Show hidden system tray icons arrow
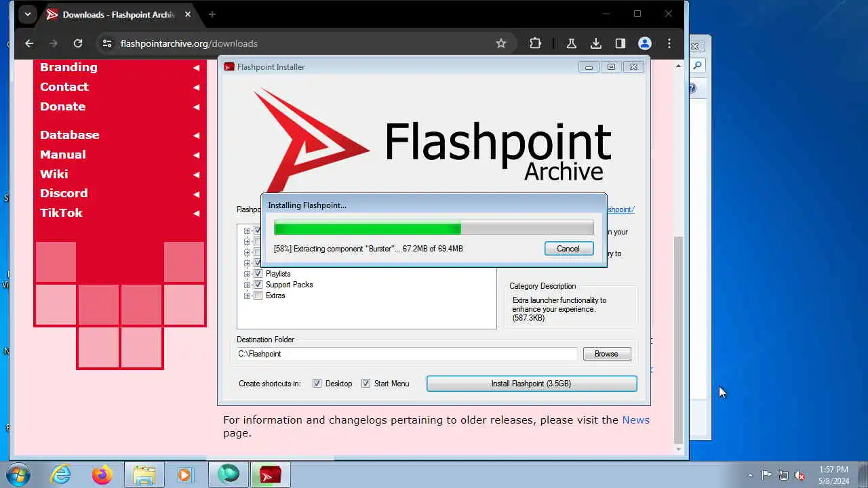The image size is (868, 488). (750, 475)
